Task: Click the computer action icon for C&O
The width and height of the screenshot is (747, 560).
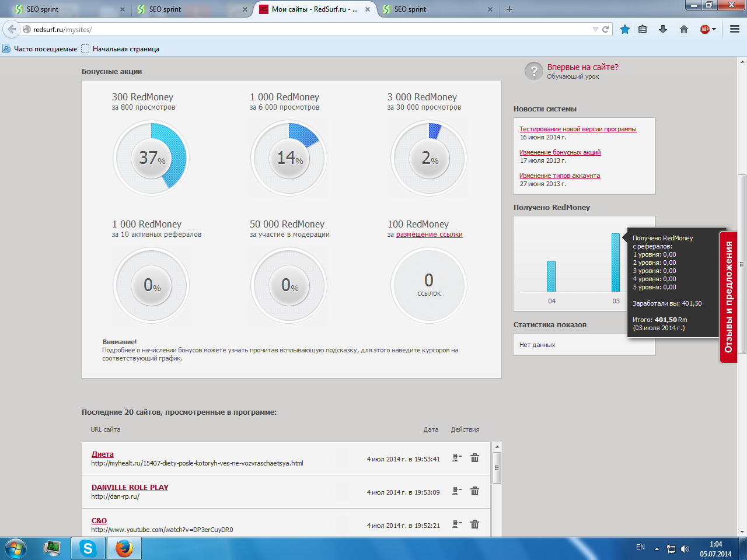Action: pyautogui.click(x=457, y=524)
